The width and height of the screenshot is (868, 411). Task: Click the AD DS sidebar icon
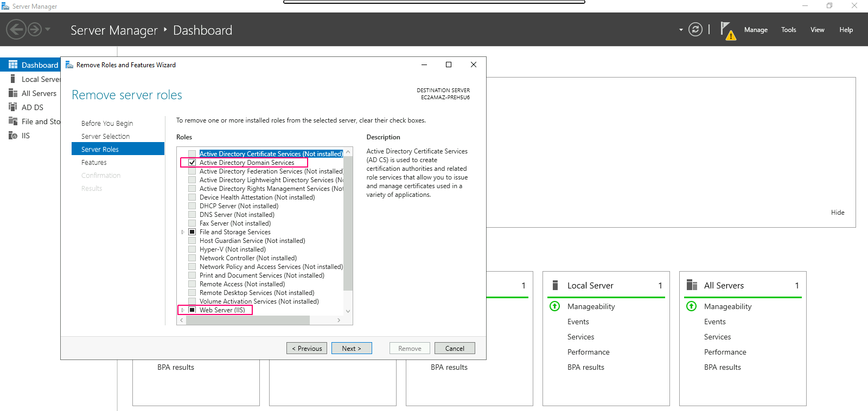pos(13,107)
